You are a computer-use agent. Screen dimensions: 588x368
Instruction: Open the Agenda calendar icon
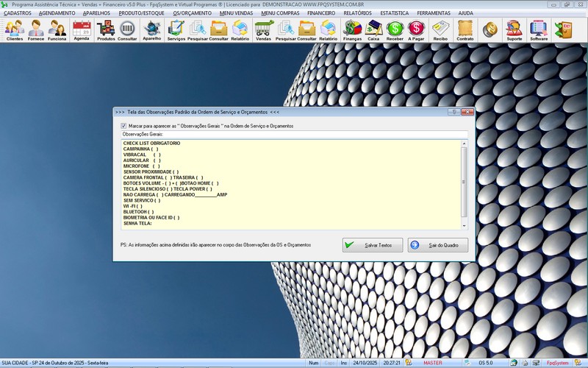[x=82, y=30]
